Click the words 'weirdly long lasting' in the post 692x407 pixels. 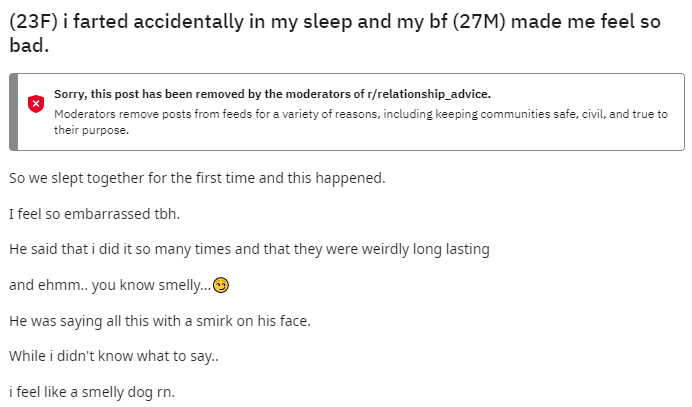pyautogui.click(x=425, y=249)
